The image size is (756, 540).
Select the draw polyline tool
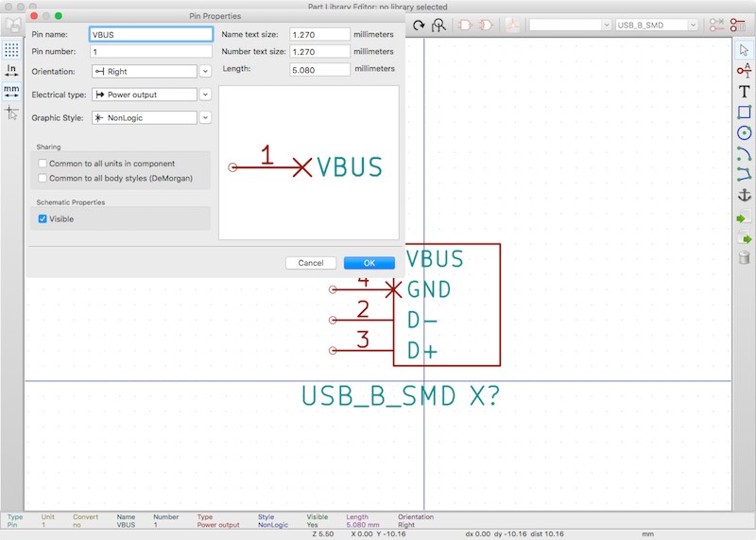(744, 174)
